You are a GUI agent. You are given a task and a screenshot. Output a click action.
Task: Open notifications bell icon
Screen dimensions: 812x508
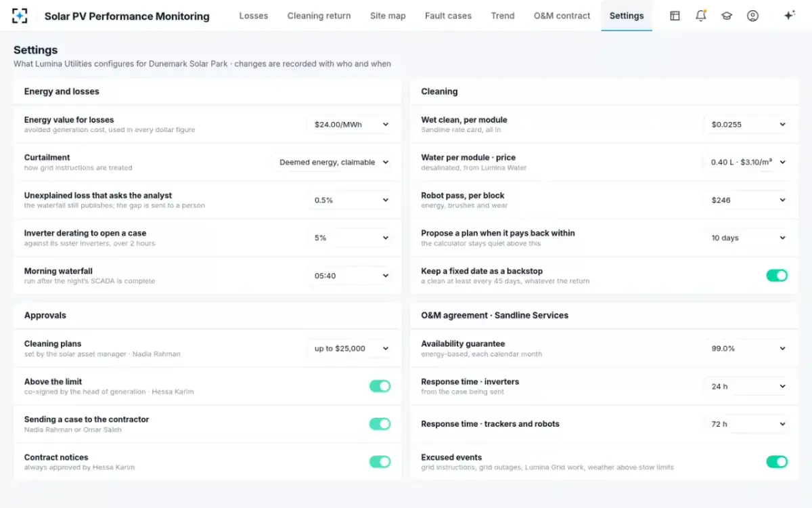point(701,16)
